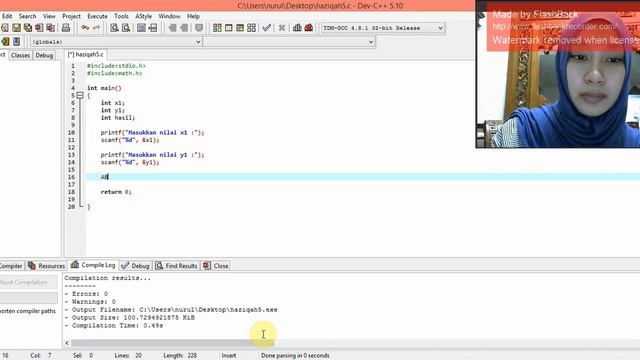Click Go to line icon
This screenshot has width=640, height=360.
[x=153, y=28]
